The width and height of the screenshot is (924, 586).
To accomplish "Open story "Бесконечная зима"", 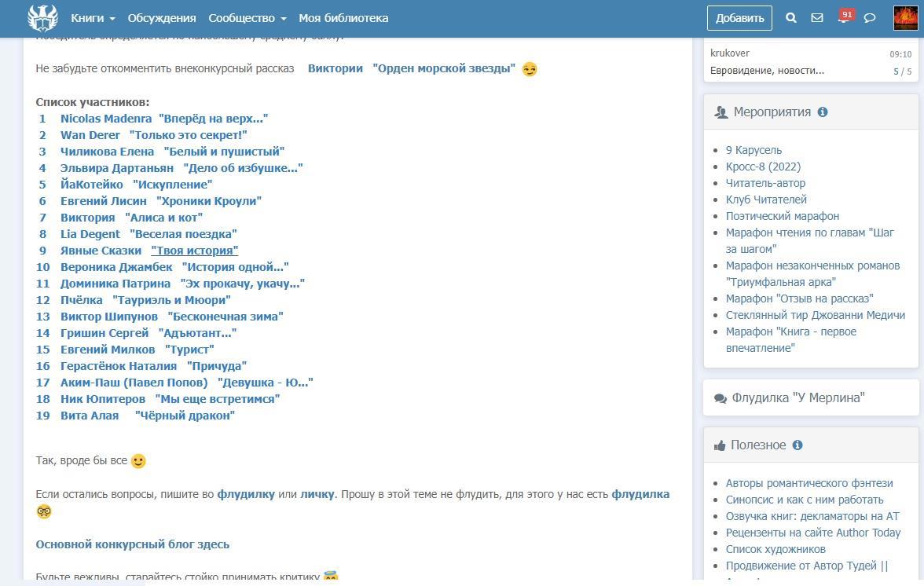I will [225, 317].
